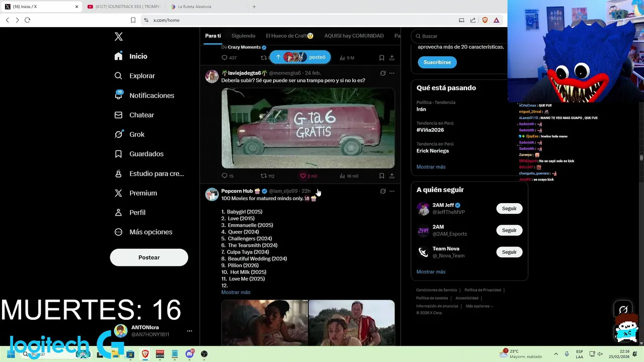Toggle bookmark on the GTA 6 gratis post

[x=382, y=176]
